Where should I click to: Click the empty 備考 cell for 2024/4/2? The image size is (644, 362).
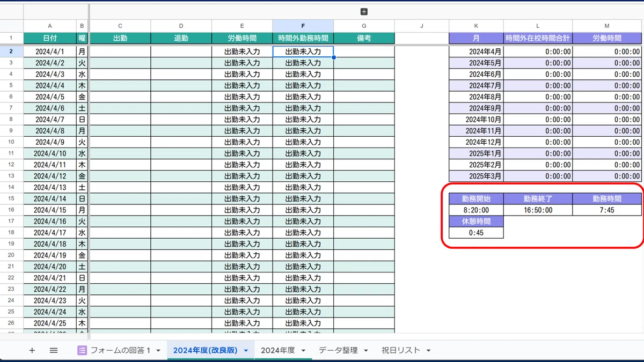click(x=364, y=63)
